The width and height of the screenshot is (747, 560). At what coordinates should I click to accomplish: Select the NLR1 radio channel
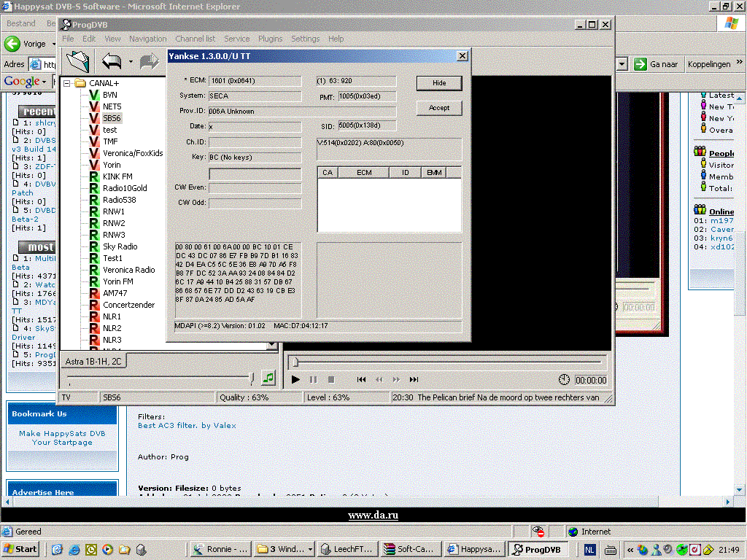112,316
